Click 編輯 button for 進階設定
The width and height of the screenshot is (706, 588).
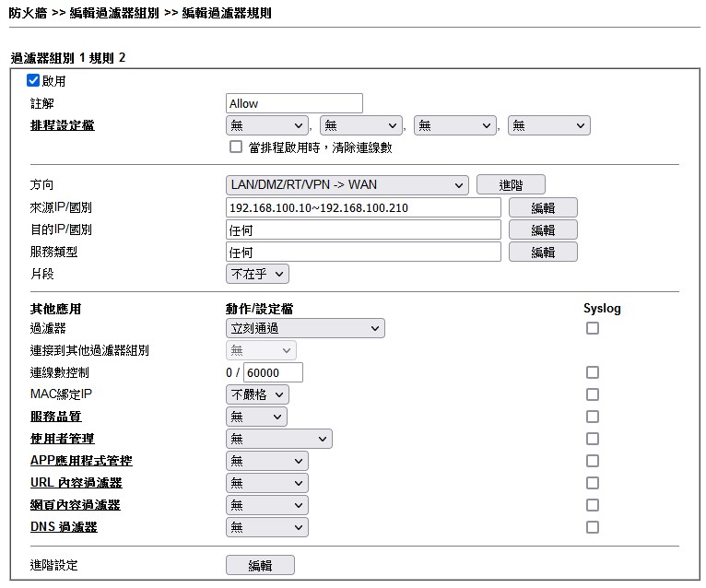[260, 566]
